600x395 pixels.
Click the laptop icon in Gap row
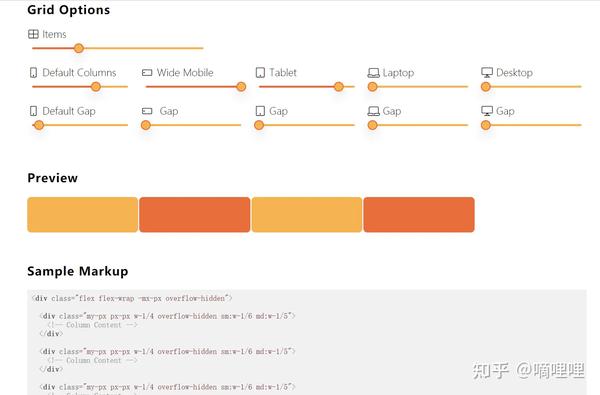pyautogui.click(x=373, y=111)
